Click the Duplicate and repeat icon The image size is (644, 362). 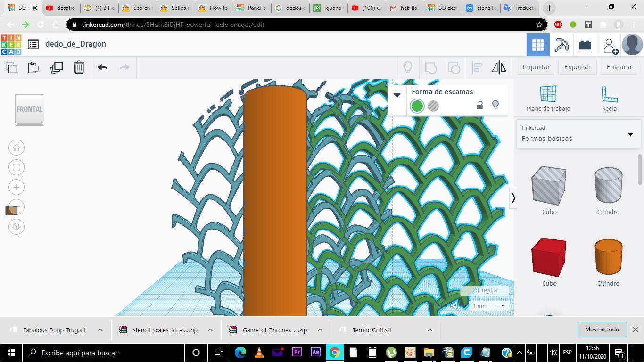pos(57,67)
